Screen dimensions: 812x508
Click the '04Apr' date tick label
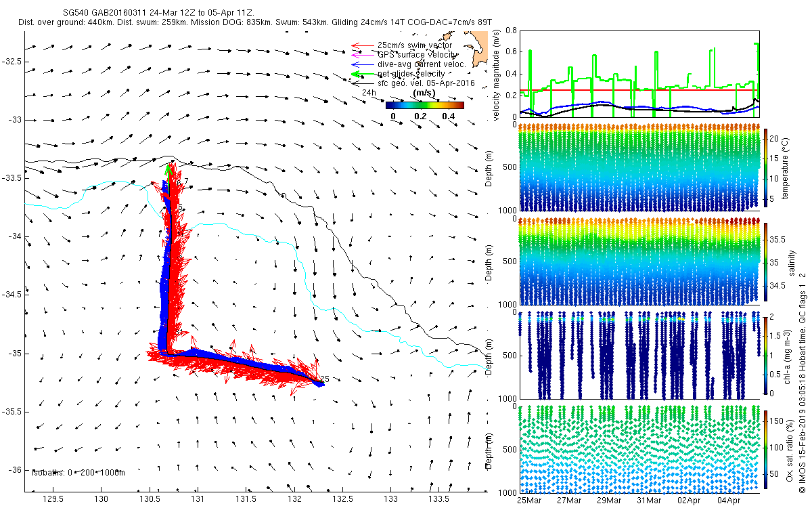[x=729, y=501]
